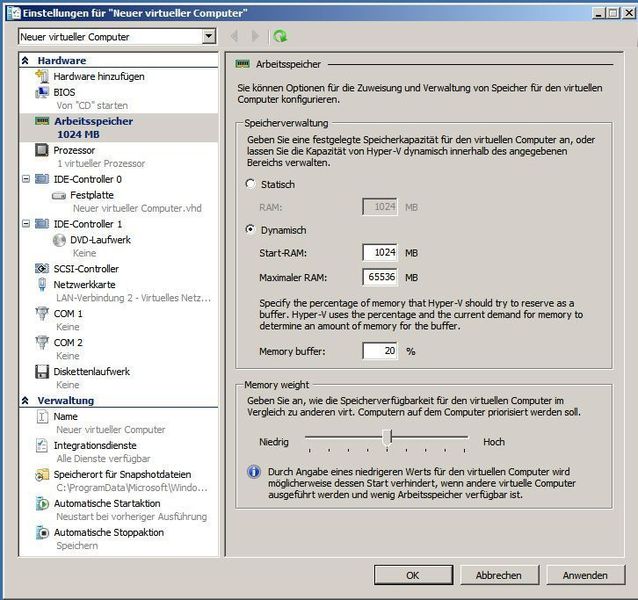This screenshot has width=638, height=600.
Task: Click the IDE-Controller 1 icon
Action: pos(42,224)
